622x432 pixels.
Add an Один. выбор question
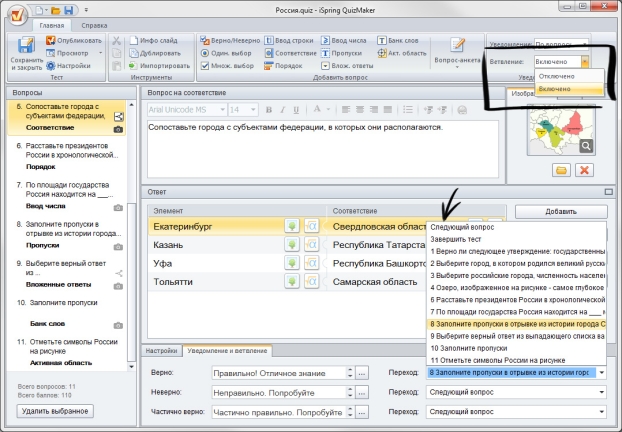[x=226, y=53]
